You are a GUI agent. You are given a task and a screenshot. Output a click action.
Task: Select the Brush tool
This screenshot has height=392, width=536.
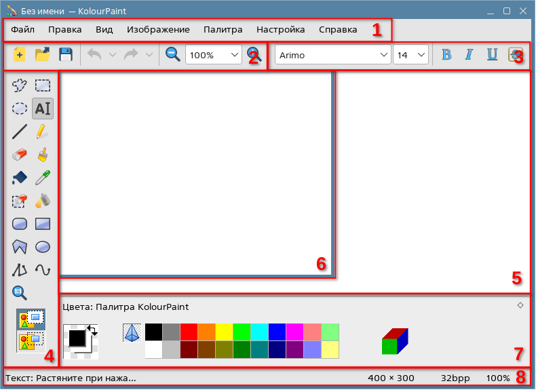(43, 155)
